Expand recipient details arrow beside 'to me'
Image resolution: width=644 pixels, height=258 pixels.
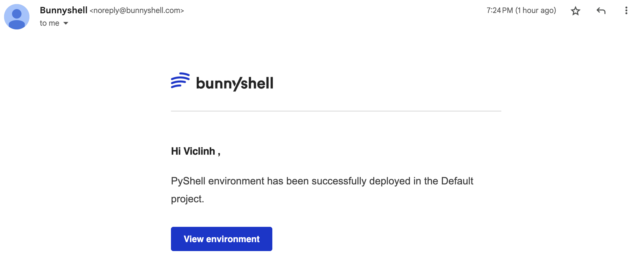[x=66, y=23]
